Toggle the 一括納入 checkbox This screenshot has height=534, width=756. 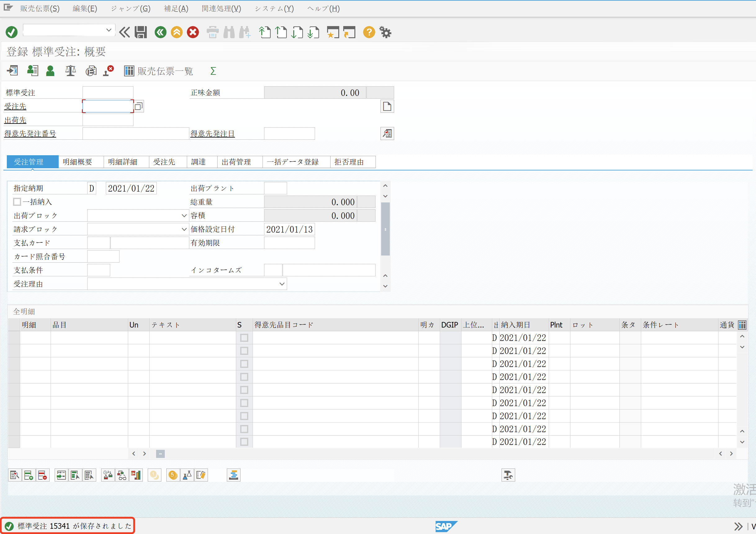(17, 201)
